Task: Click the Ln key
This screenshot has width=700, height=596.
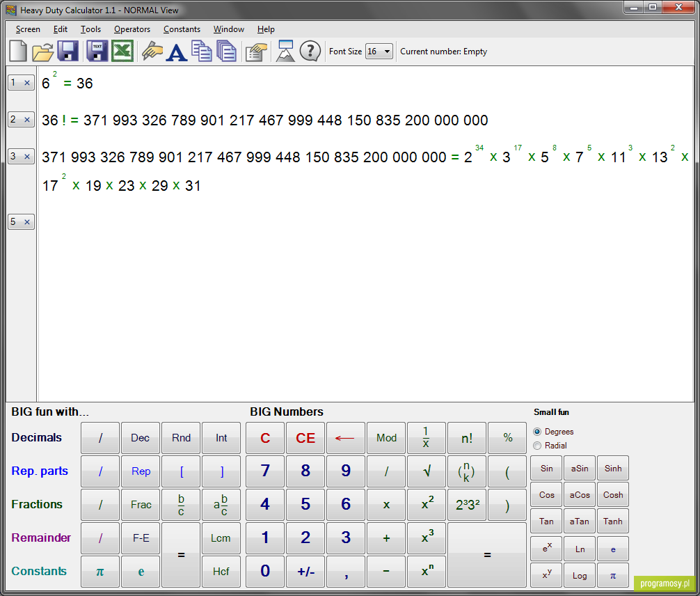Action: tap(580, 549)
